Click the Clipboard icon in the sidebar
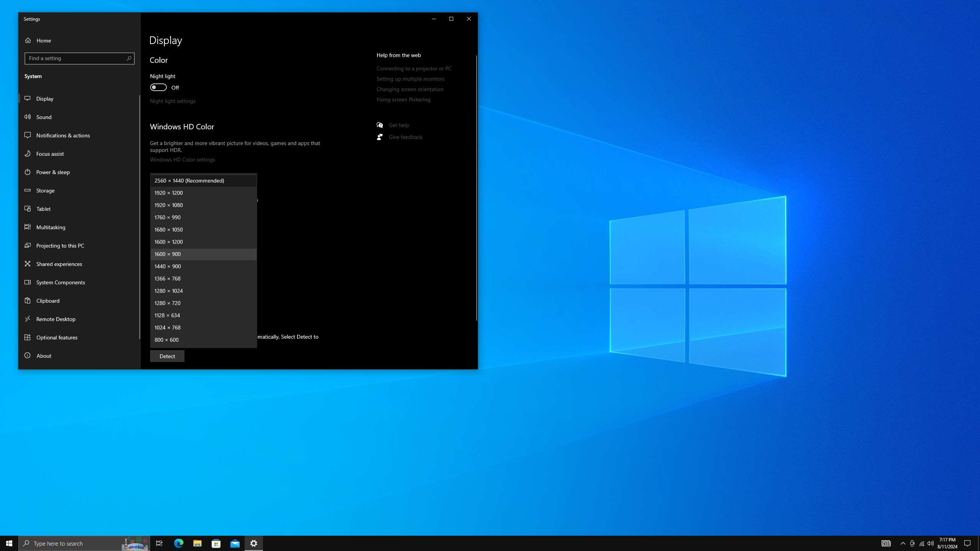The width and height of the screenshot is (980, 551). tap(28, 300)
